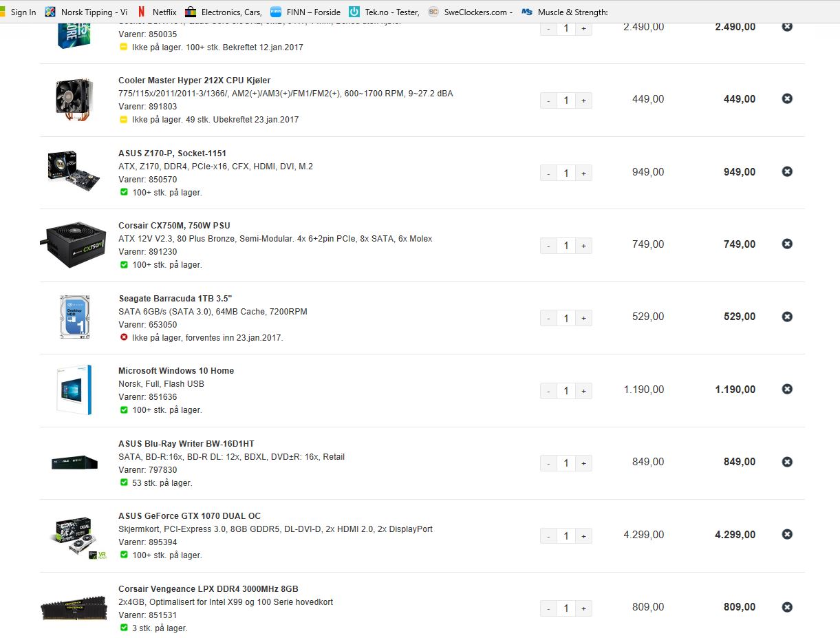
Task: Open the FINN – Forside bookmark
Action: click(305, 12)
